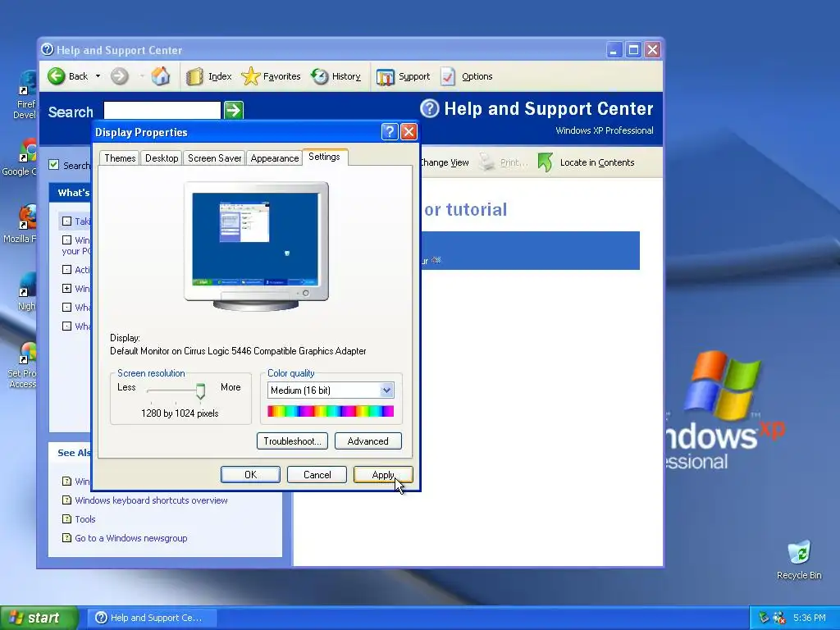Click the grayed Forward arrow icon
840x630 pixels.
(120, 76)
